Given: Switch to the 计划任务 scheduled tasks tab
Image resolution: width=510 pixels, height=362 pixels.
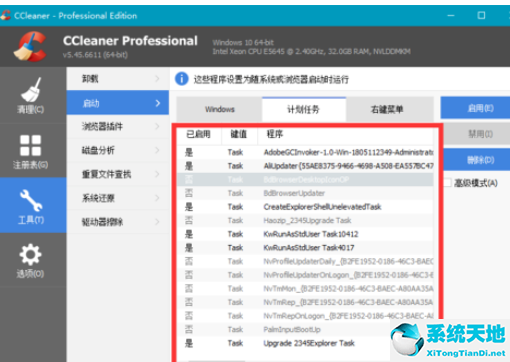Looking at the screenshot, I should click(304, 109).
